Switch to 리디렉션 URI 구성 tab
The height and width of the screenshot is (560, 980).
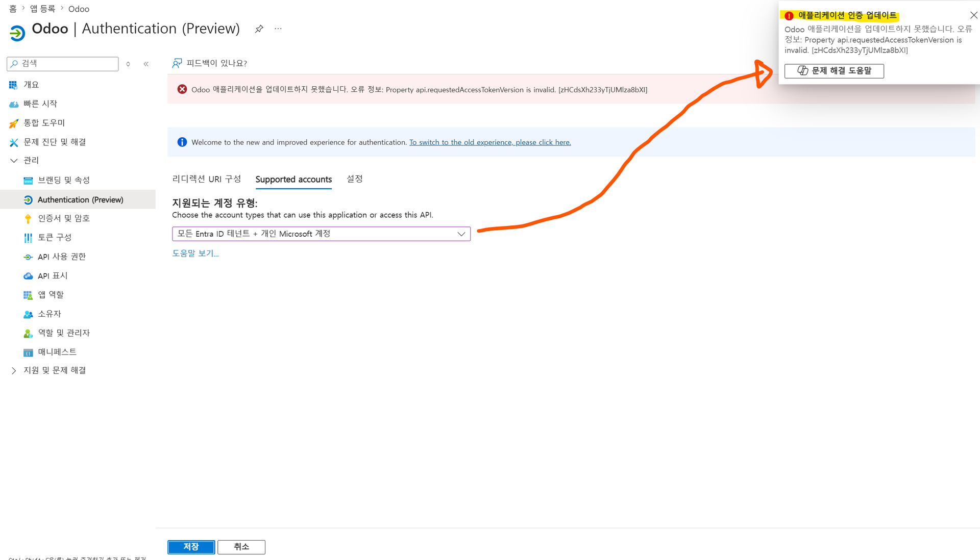(206, 179)
